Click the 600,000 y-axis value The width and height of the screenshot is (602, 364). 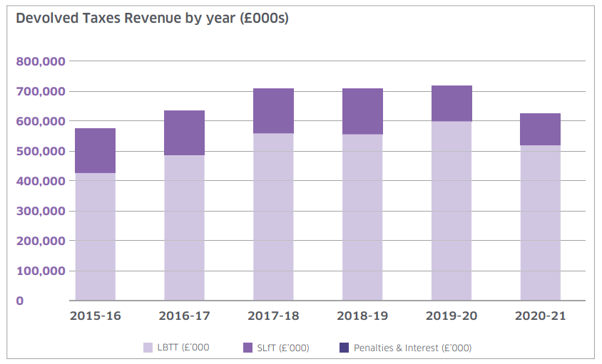click(41, 121)
